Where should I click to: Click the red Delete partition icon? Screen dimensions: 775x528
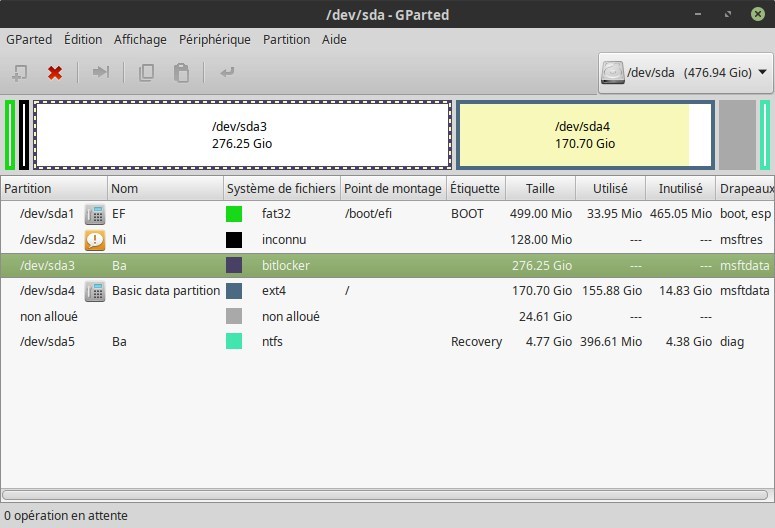pyautogui.click(x=55, y=73)
